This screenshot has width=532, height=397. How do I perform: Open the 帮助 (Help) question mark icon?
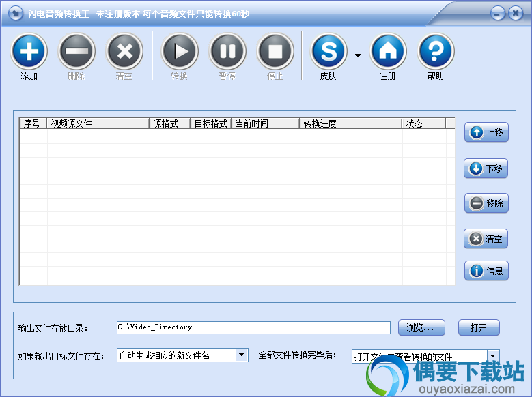436,52
